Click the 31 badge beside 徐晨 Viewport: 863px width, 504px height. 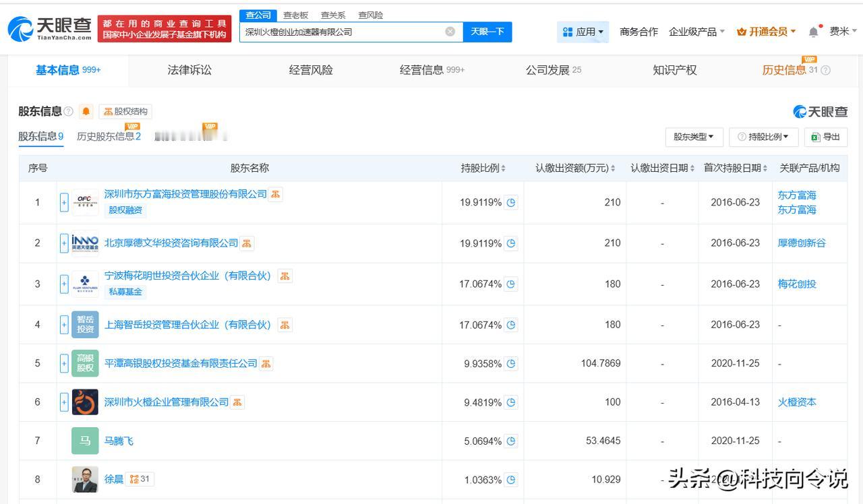[140, 479]
